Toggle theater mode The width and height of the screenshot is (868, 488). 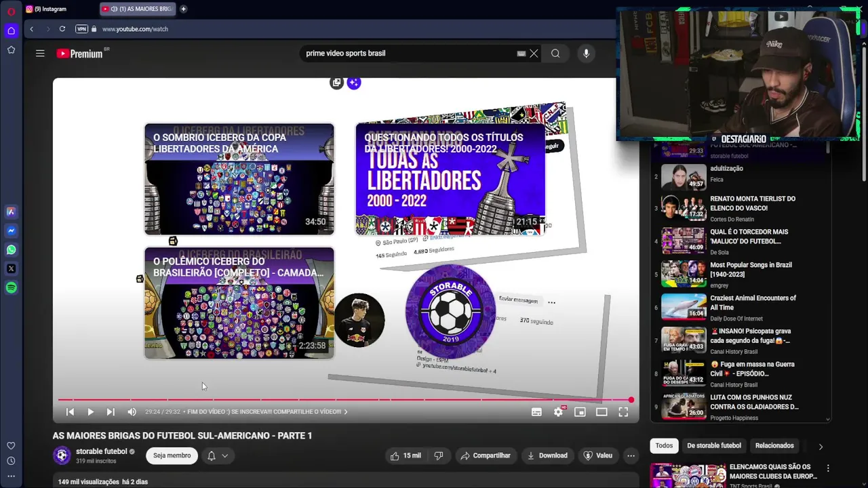pos(601,411)
